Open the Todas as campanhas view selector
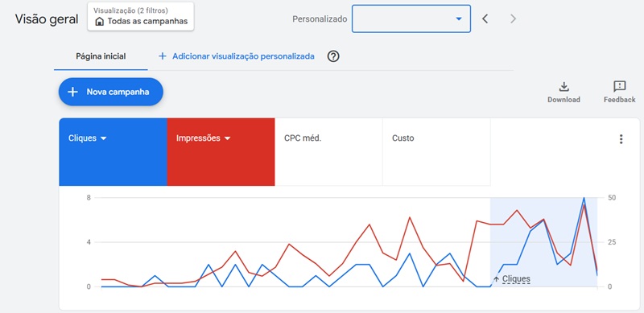 [x=140, y=16]
